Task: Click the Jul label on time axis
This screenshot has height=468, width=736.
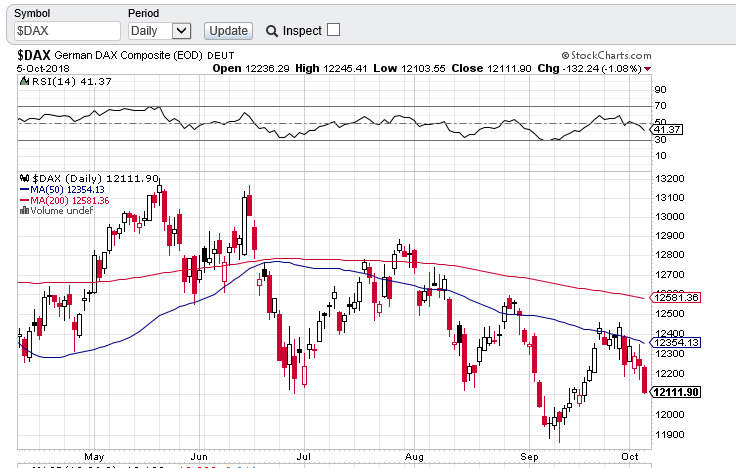Action: tap(304, 457)
